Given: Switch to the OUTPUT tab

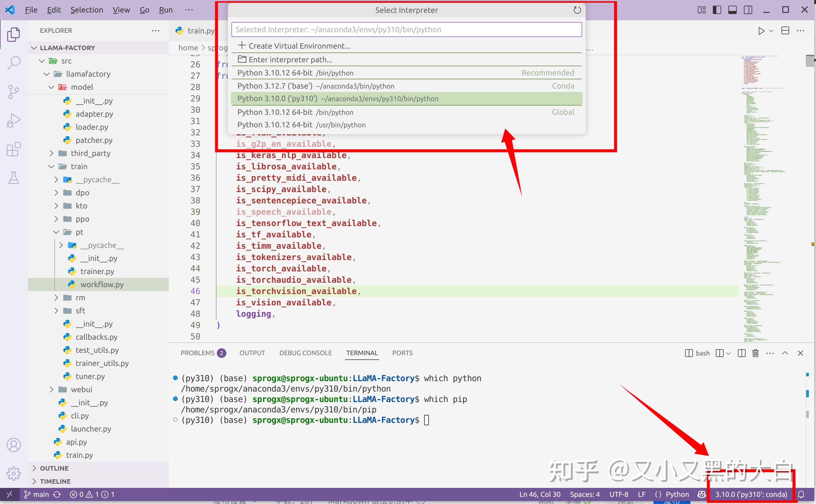Looking at the screenshot, I should (x=252, y=353).
